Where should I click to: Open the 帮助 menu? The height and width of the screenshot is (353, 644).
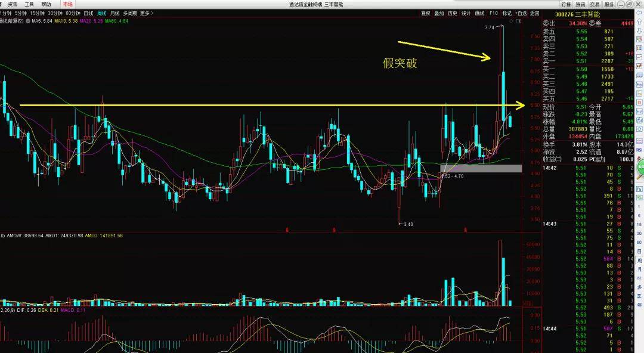[46, 4]
